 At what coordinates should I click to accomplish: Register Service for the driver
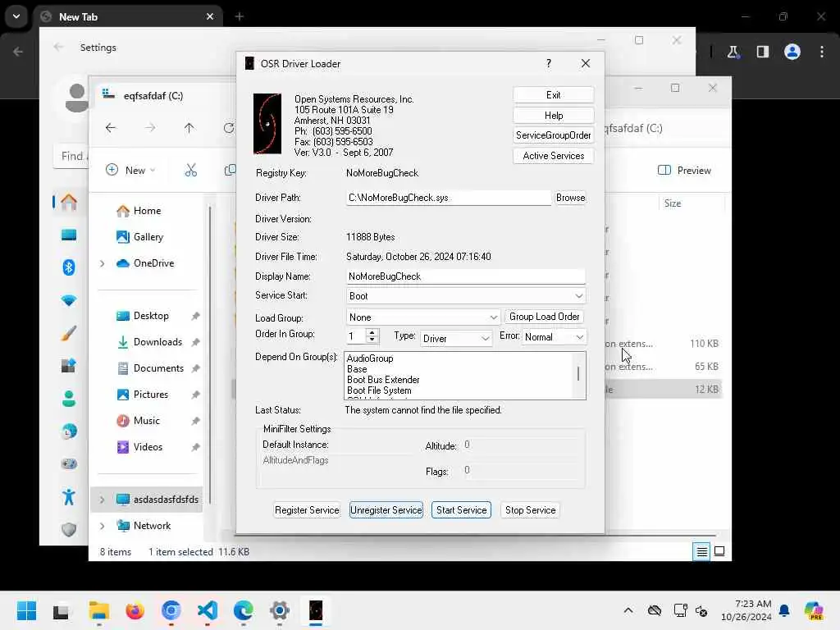pos(307,510)
